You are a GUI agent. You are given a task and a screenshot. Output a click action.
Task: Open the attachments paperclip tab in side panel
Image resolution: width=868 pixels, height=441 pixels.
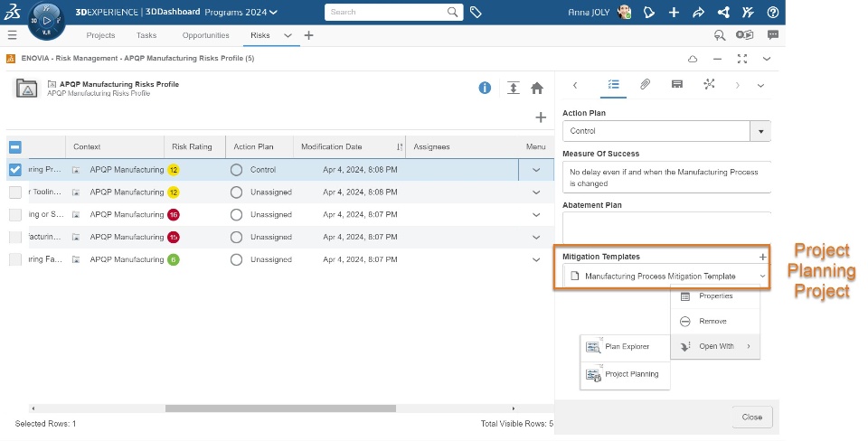pos(645,84)
